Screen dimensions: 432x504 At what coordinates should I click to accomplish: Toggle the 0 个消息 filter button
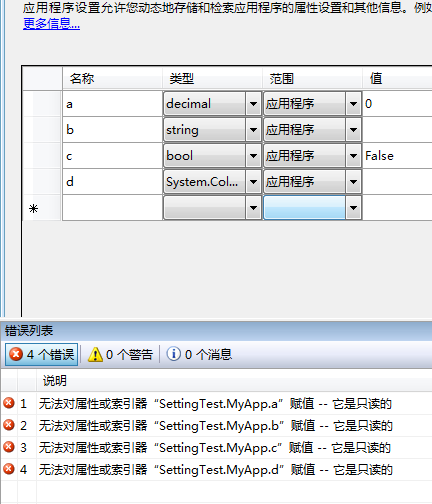click(199, 354)
